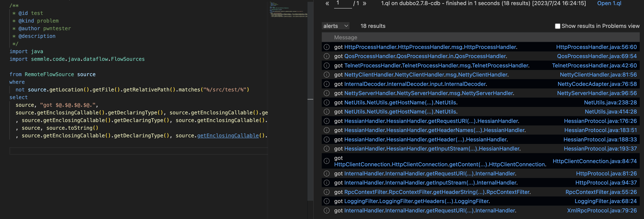The width and height of the screenshot is (644, 219).
Task: Open location LoggingFilter.java:68:24
Action: [605, 201]
